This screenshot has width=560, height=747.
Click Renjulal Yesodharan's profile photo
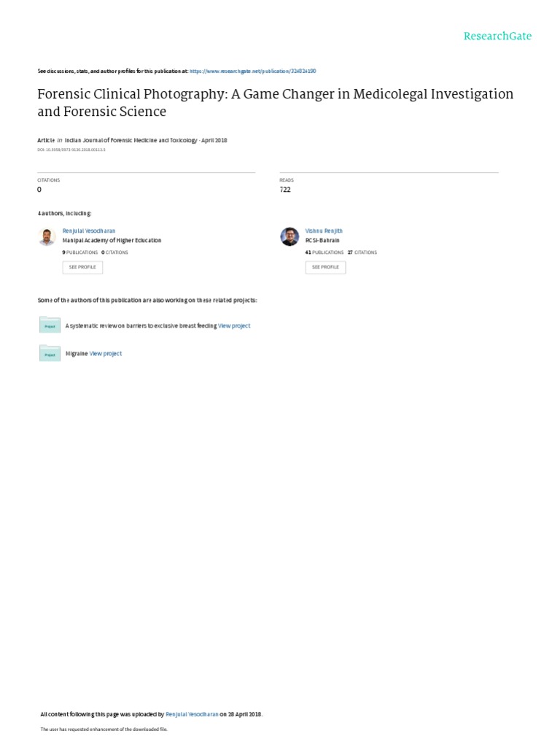[47, 236]
